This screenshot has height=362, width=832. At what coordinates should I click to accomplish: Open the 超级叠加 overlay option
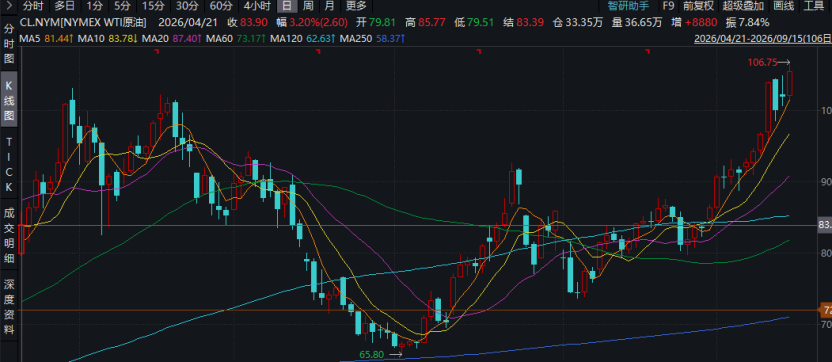point(743,6)
